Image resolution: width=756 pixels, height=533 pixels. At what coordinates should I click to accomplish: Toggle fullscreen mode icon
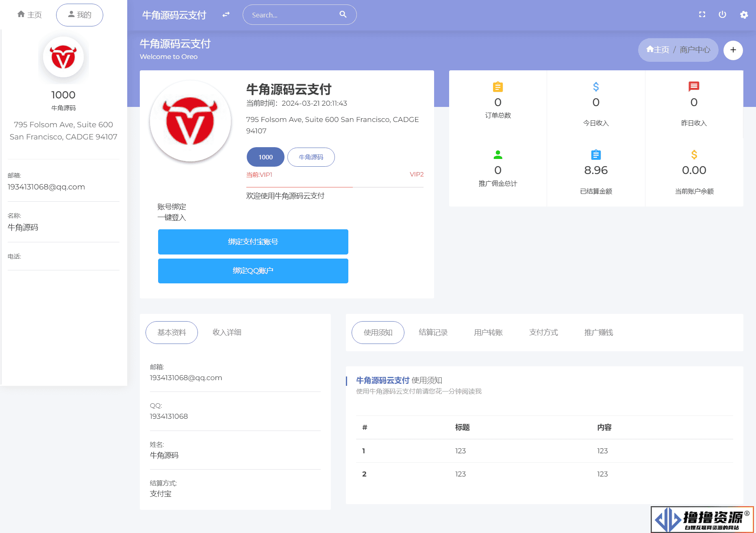click(702, 15)
